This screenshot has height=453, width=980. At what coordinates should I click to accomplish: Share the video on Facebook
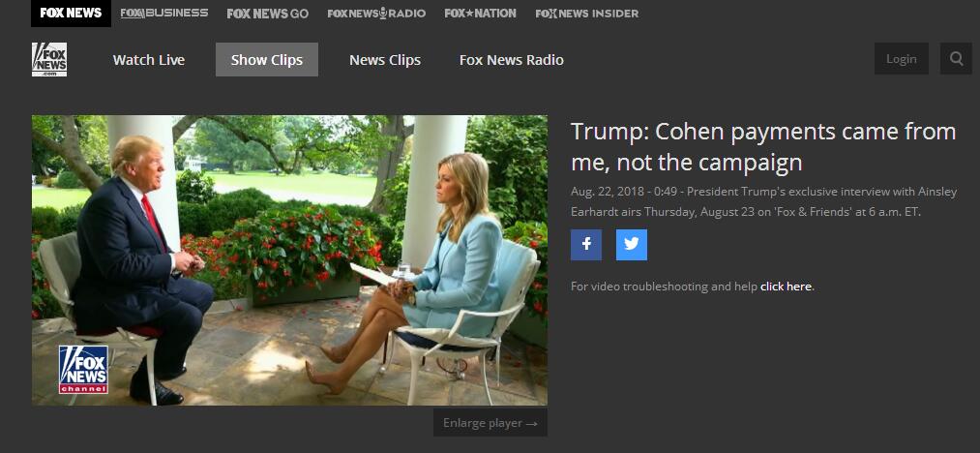(x=586, y=245)
